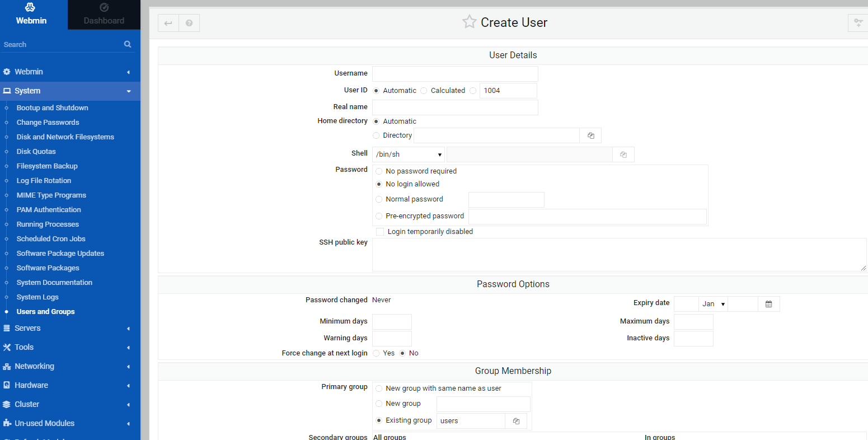Select Automatic home directory option
Image resolution: width=868 pixels, height=440 pixels.
[376, 121]
